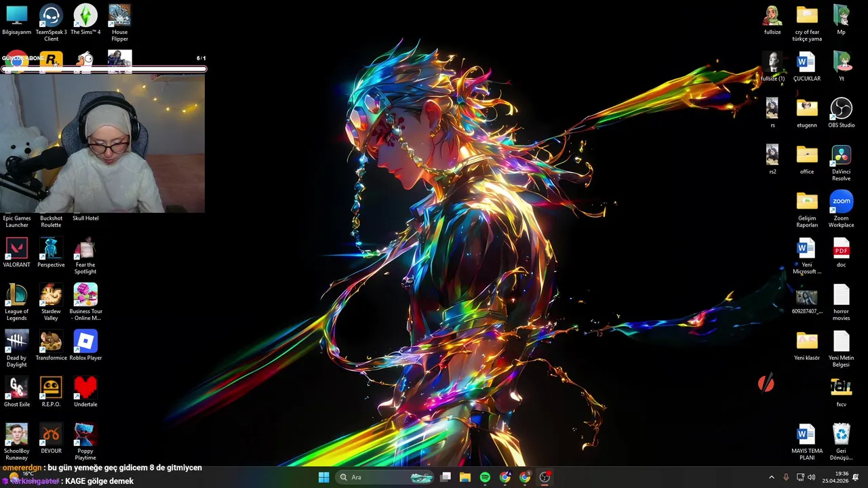Viewport: 868px width, 488px height.
Task: Open Chrome icon beside the OBS taskbar icon
Action: point(525,477)
